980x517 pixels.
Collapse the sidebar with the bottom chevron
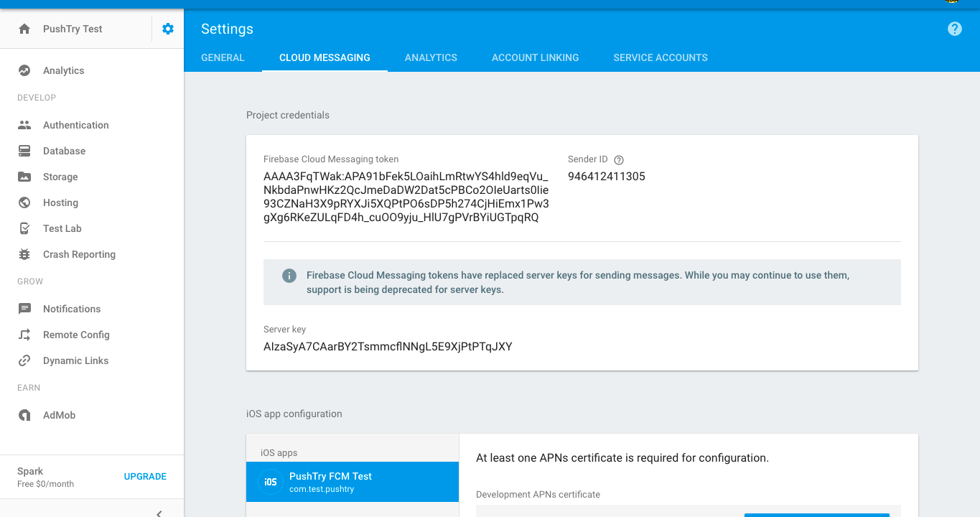[x=159, y=513]
